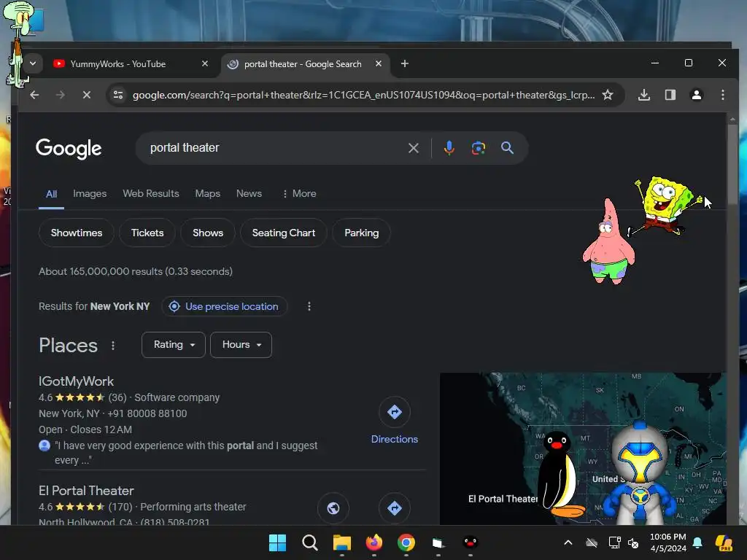The image size is (747, 560).
Task: Switch to News results
Action: click(x=249, y=194)
